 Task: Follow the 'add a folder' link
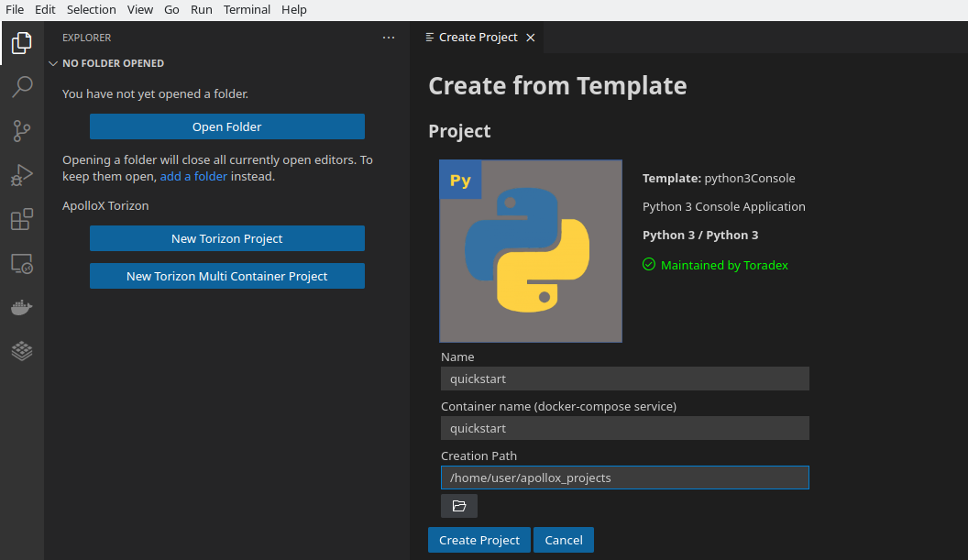click(193, 176)
